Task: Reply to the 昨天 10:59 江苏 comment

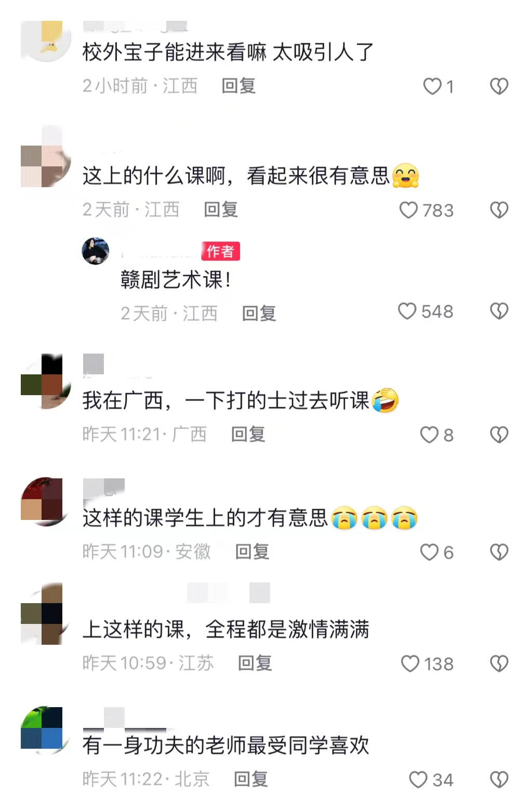Action: point(255,663)
